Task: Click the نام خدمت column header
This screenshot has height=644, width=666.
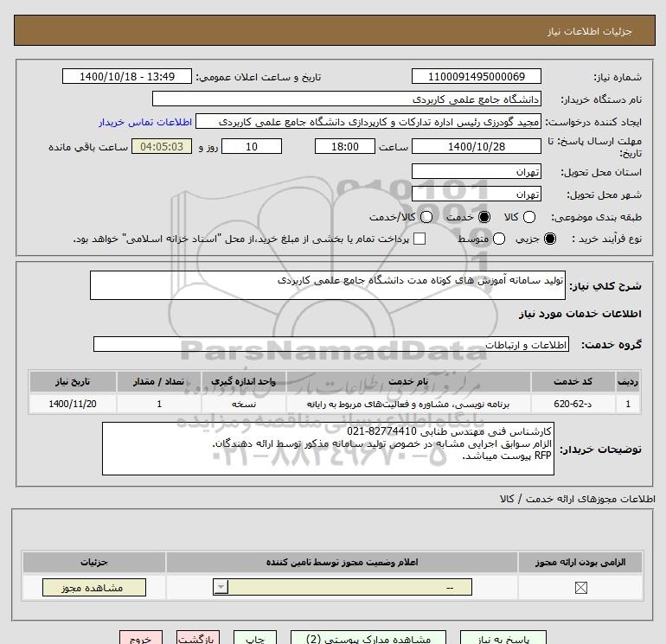Action: tap(408, 381)
